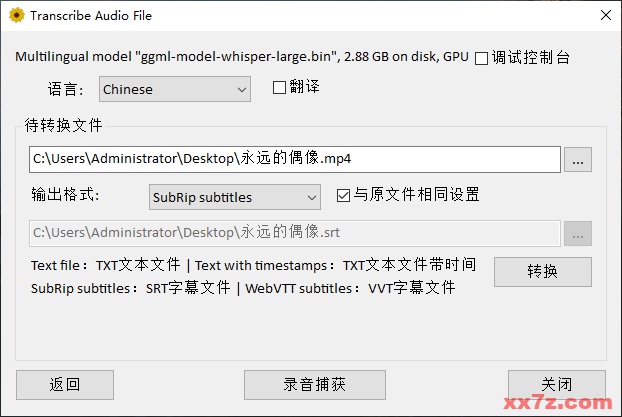Go back with the 返回 button
This screenshot has width=622, height=417.
[65, 385]
